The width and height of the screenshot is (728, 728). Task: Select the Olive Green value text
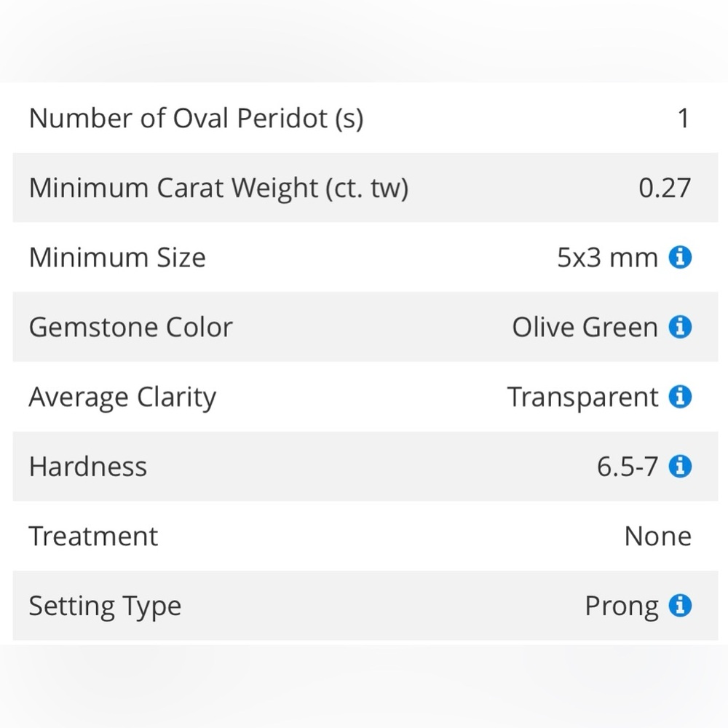[x=585, y=327]
